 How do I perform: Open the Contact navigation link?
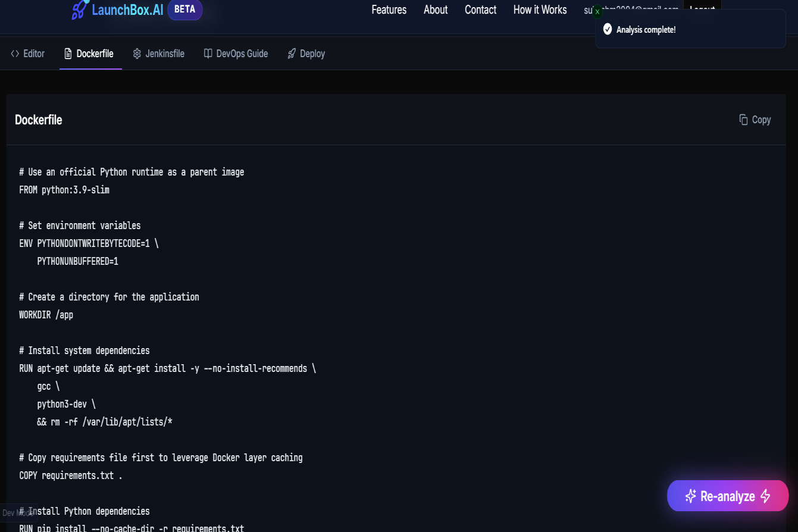(480, 10)
